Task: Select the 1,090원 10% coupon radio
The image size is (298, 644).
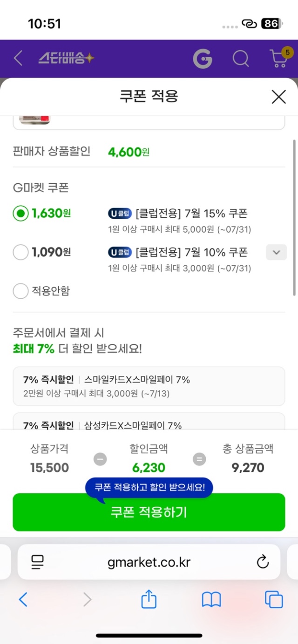Action: click(x=20, y=252)
